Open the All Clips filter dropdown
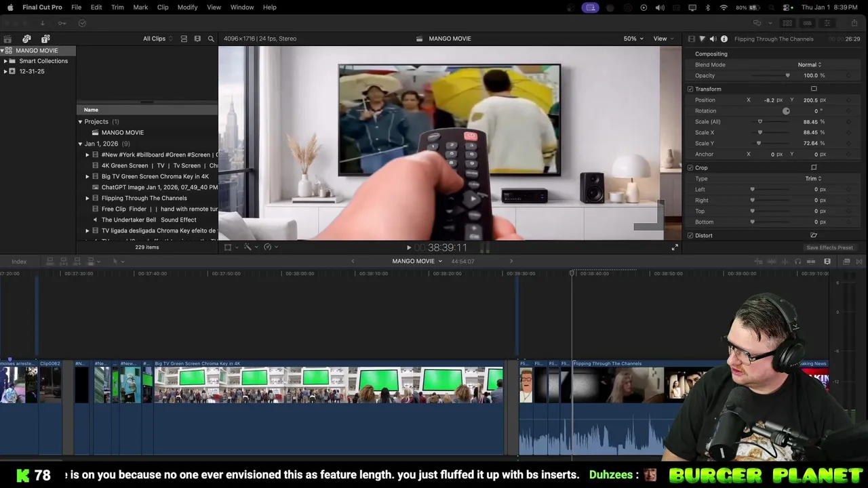This screenshot has height=488, width=868. click(x=157, y=39)
